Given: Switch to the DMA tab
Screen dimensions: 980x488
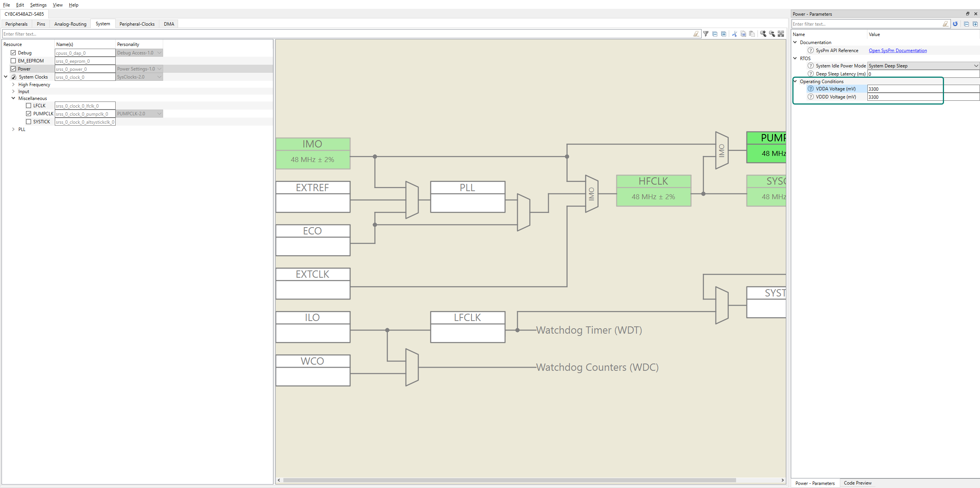Looking at the screenshot, I should pyautogui.click(x=169, y=24).
